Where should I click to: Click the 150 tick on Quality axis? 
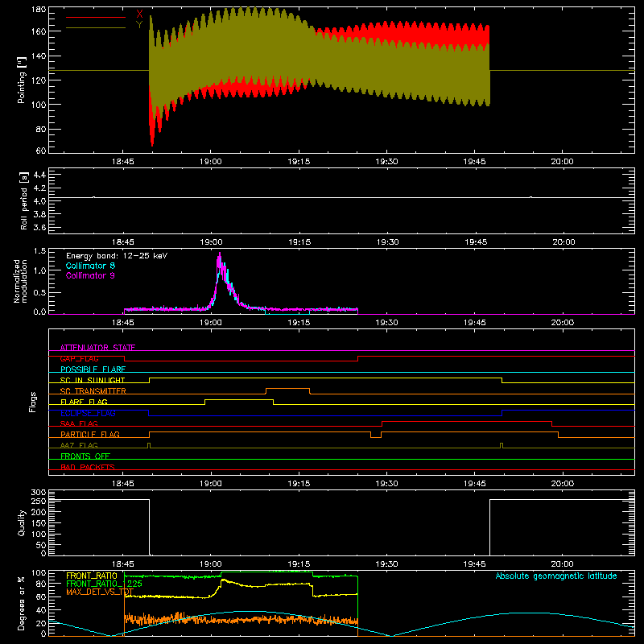39,523
